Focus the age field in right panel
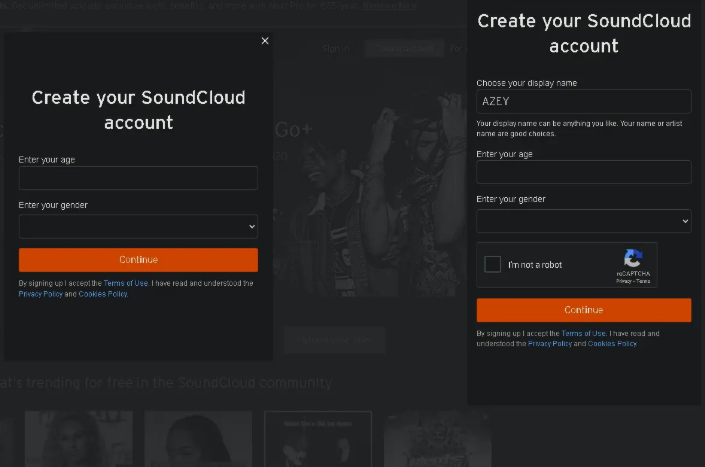The width and height of the screenshot is (705, 467). [584, 172]
